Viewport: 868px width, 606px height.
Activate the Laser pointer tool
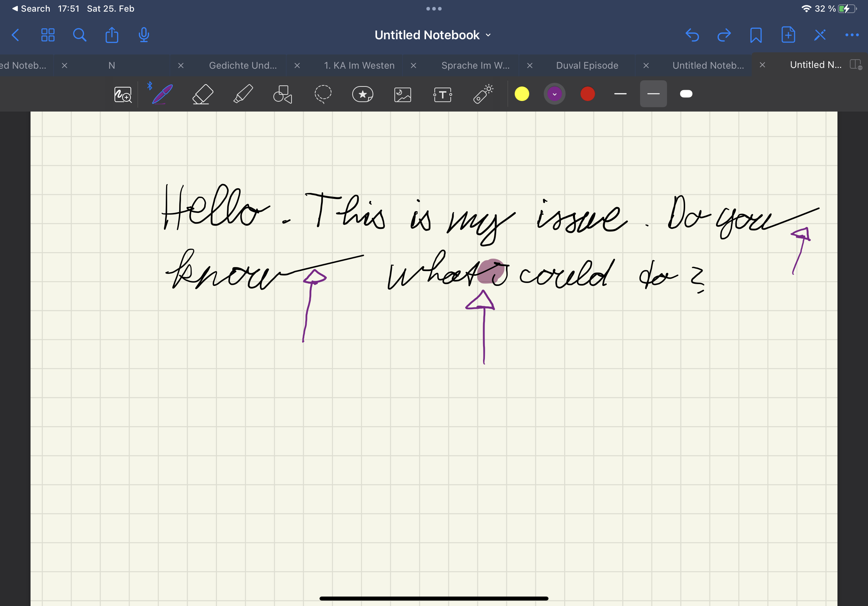coord(483,94)
